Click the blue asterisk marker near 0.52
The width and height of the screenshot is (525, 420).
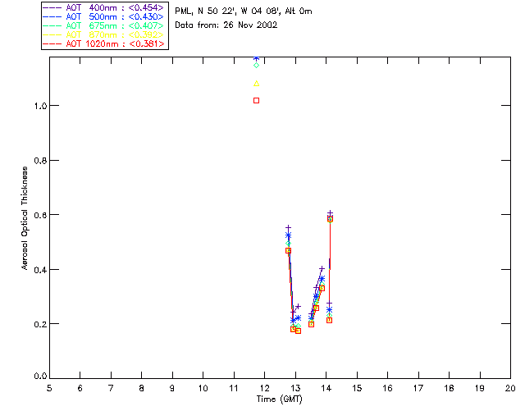click(x=288, y=235)
